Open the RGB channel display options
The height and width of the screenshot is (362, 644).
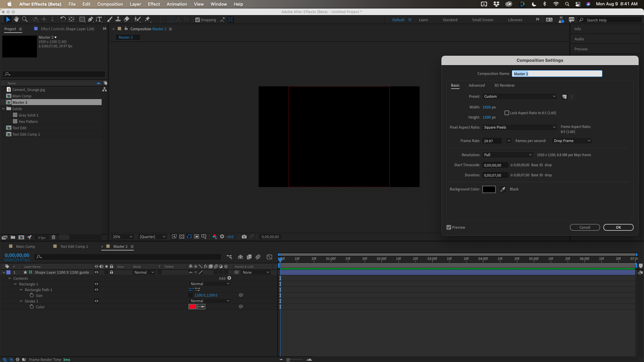tap(215, 237)
